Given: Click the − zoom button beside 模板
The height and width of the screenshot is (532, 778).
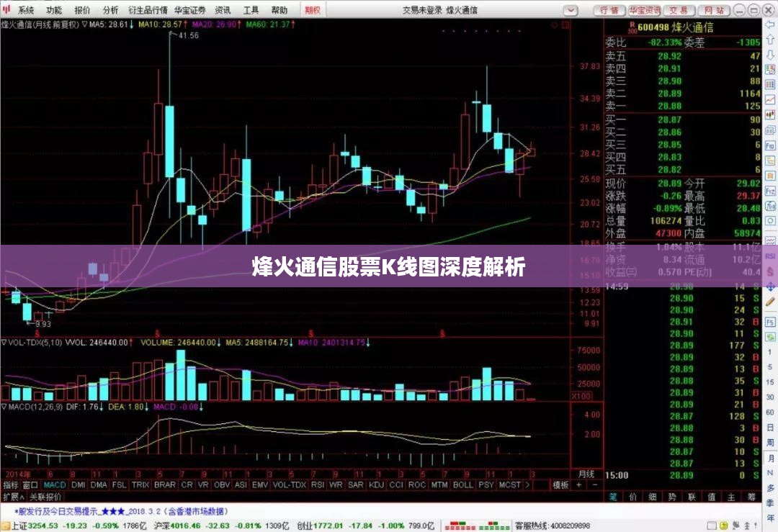Looking at the screenshot, I should [595, 485].
